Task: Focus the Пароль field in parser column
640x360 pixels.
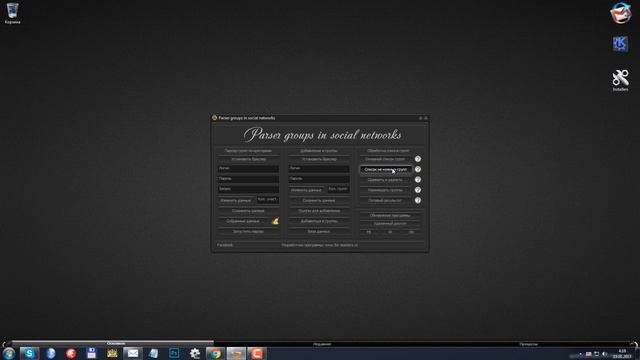Action: coord(248,179)
